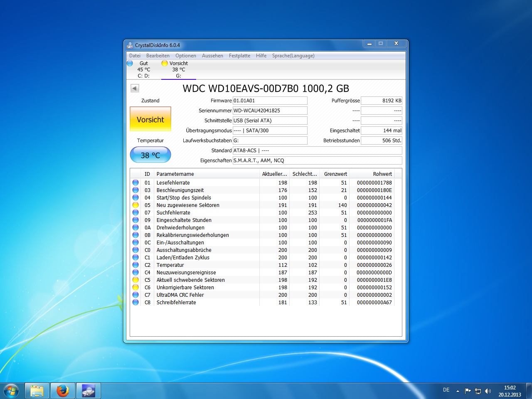This screenshot has height=399, width=532.
Task: Open the Datei menu
Action: pyautogui.click(x=135, y=56)
